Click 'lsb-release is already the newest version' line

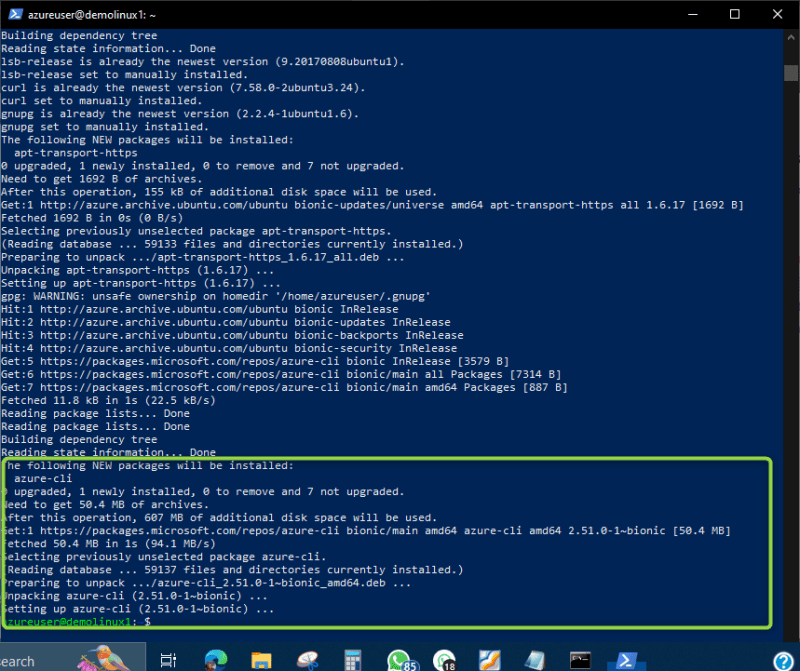pyautogui.click(x=203, y=61)
